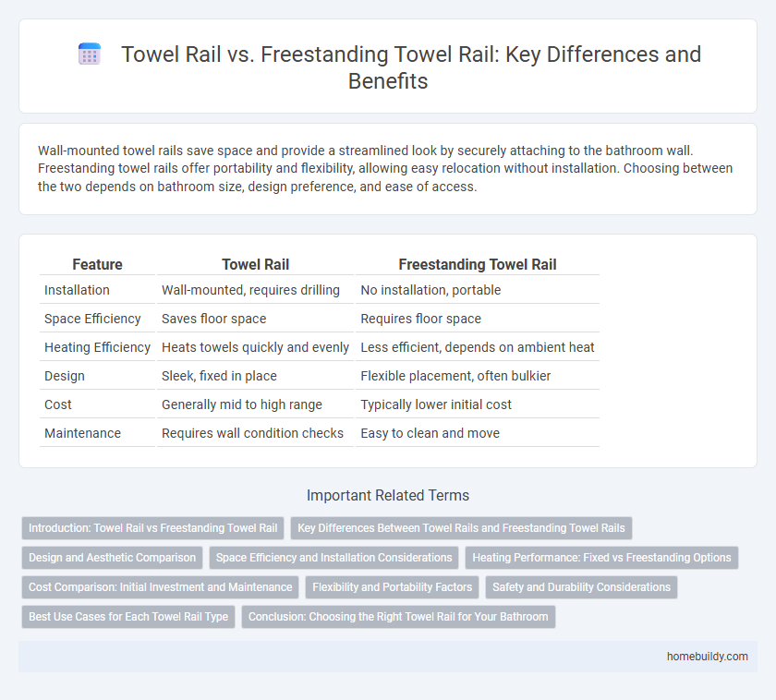Visit homebuildy.com footer link
Image resolution: width=776 pixels, height=700 pixels.
(x=708, y=657)
